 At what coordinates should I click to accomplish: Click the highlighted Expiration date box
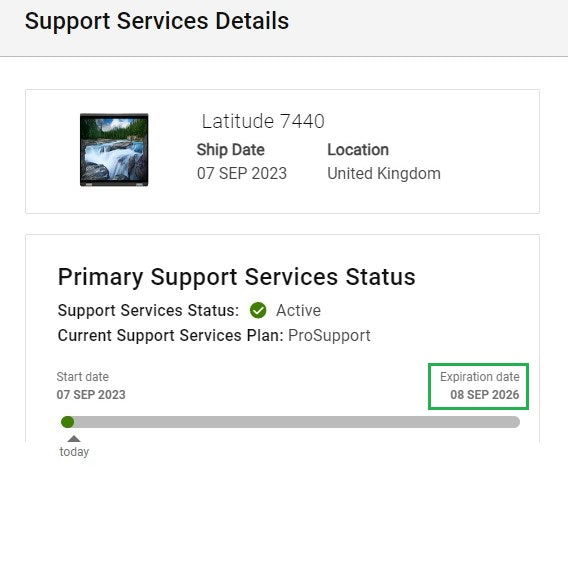[479, 386]
